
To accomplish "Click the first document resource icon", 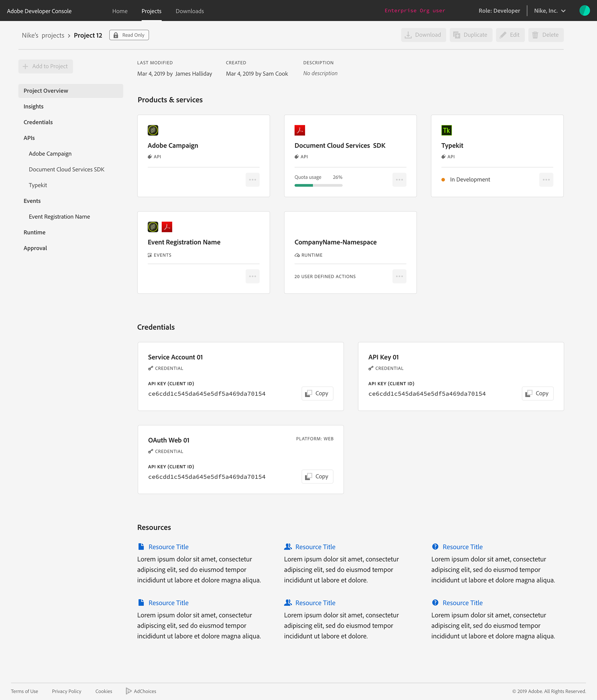I will [141, 547].
